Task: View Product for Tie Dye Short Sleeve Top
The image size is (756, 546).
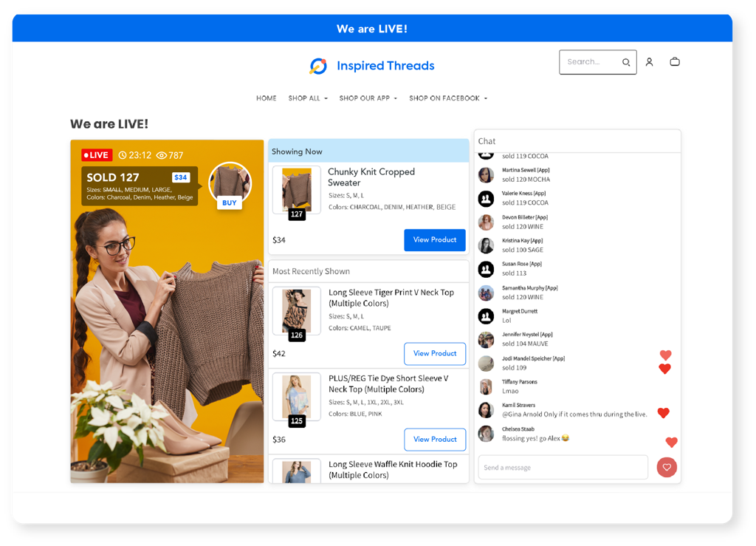Action: (435, 440)
